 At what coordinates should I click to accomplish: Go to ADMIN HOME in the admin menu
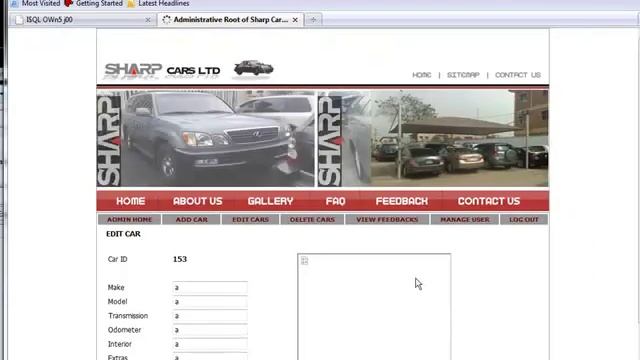(129, 220)
